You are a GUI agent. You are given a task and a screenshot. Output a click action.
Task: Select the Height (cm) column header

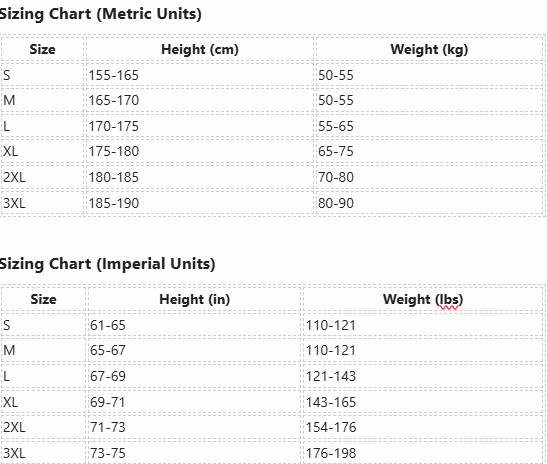coord(200,49)
